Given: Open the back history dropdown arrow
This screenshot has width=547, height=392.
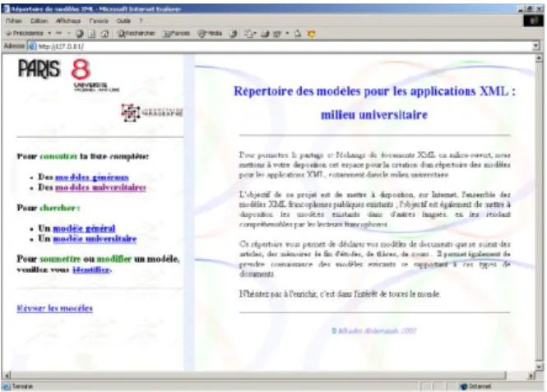Looking at the screenshot, I should (49, 34).
